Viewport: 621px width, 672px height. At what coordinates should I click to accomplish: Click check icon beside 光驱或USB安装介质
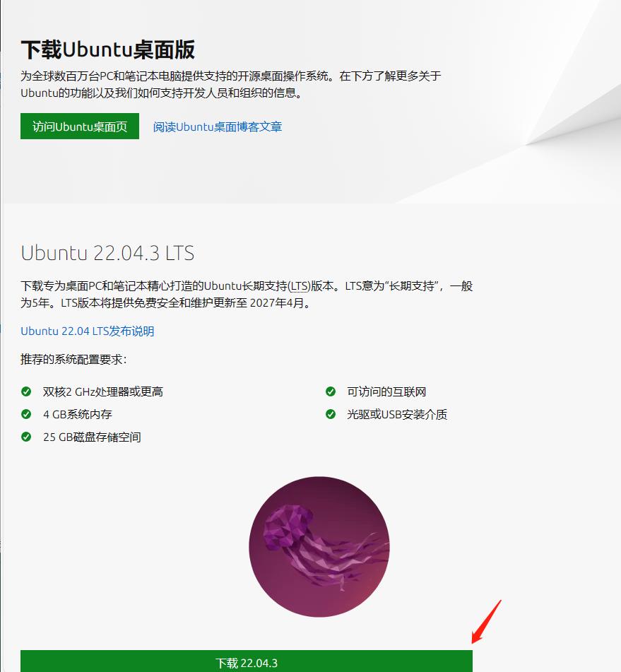[331, 414]
